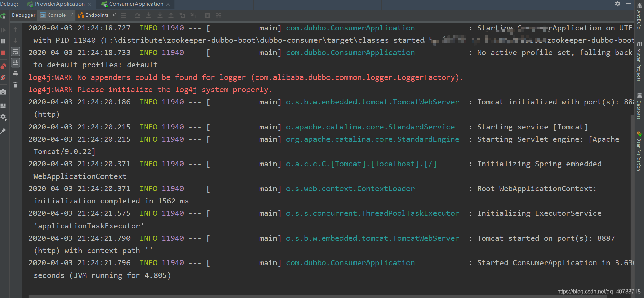Print the console output
Screen dimensions: 644x298
pyautogui.click(x=15, y=74)
